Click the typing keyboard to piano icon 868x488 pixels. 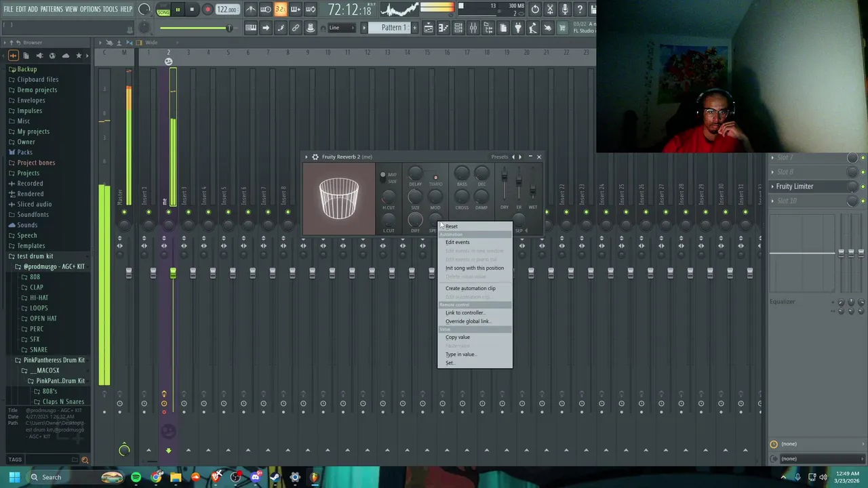pos(251,28)
